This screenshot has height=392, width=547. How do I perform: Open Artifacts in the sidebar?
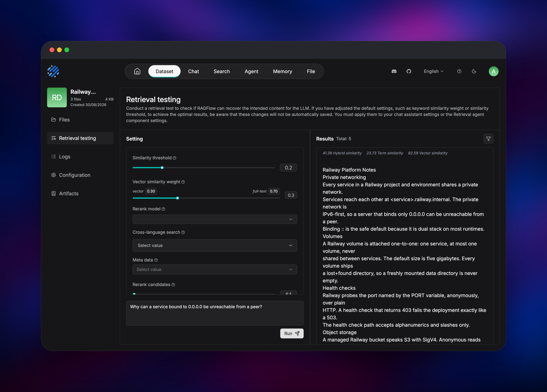(x=80, y=194)
